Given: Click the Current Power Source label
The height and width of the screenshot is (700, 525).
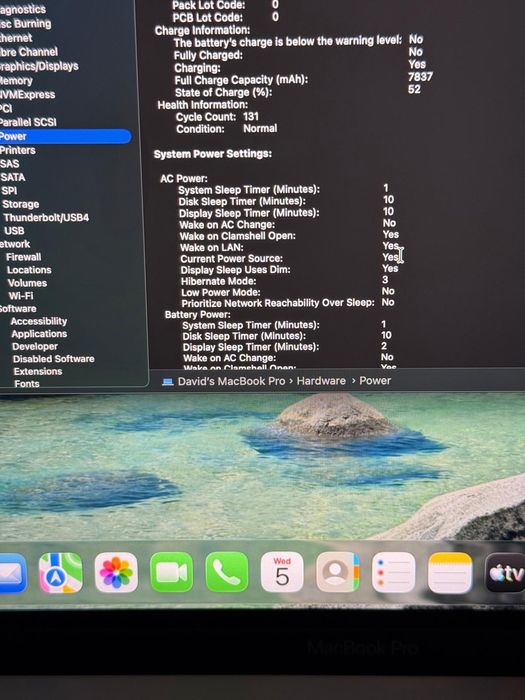Looking at the screenshot, I should pyautogui.click(x=232, y=258).
